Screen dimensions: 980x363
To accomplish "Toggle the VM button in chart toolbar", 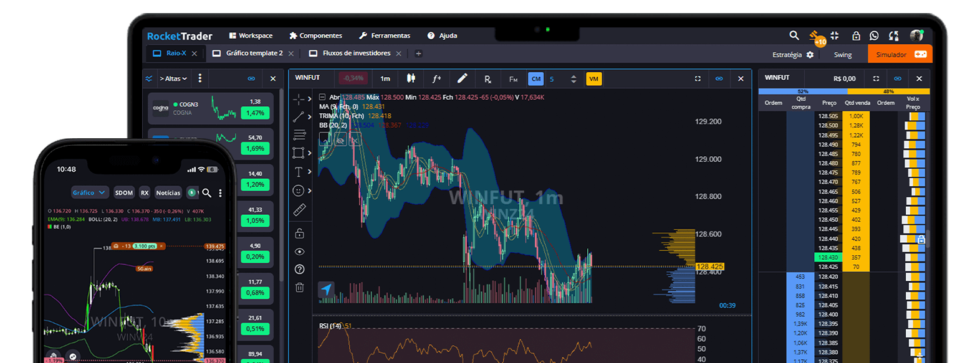I will (593, 79).
